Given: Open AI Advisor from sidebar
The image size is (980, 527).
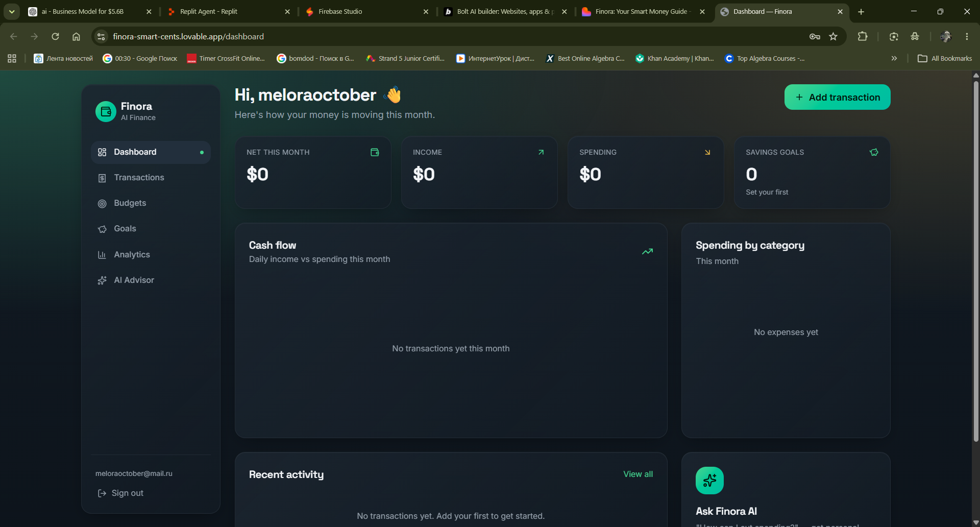Looking at the screenshot, I should tap(151, 280).
